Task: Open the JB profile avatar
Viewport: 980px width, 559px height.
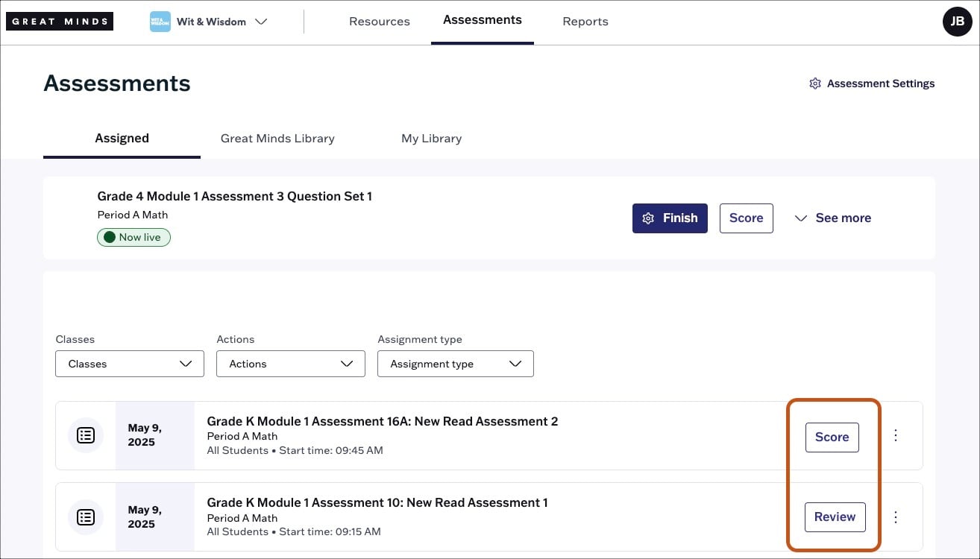Action: [957, 21]
